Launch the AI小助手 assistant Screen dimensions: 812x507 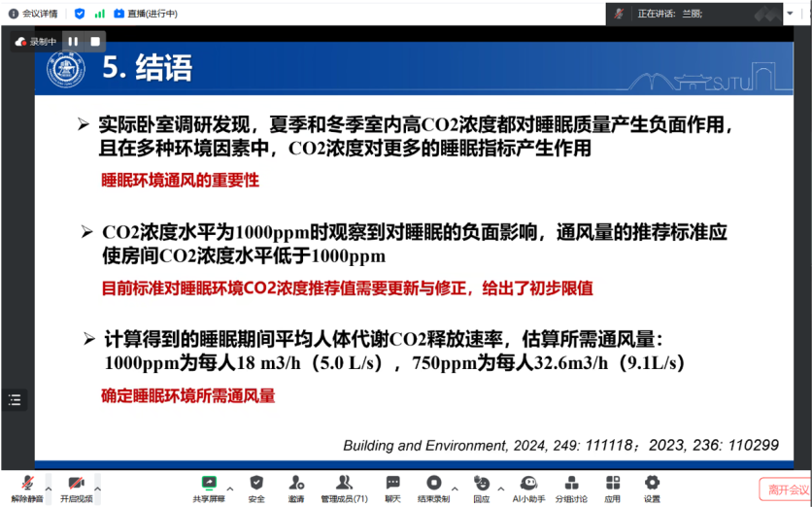528,486
